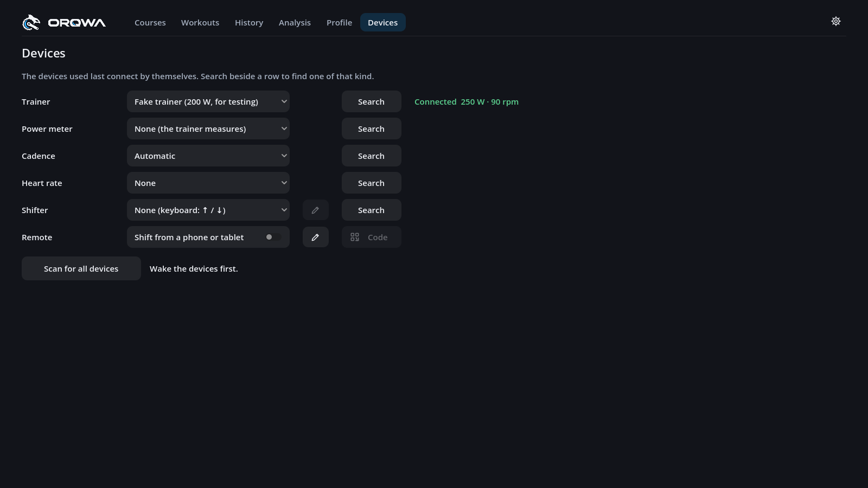868x488 pixels.
Task: Click Scan for all devices
Action: click(81, 268)
